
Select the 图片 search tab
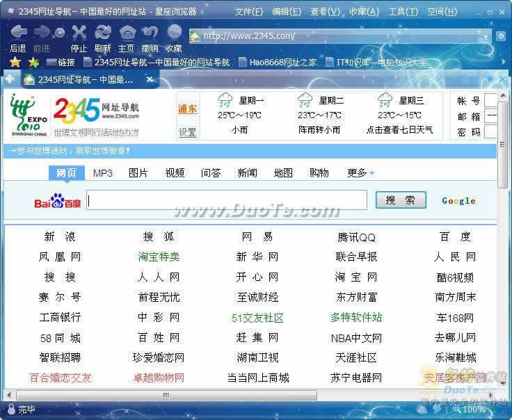pos(138,173)
